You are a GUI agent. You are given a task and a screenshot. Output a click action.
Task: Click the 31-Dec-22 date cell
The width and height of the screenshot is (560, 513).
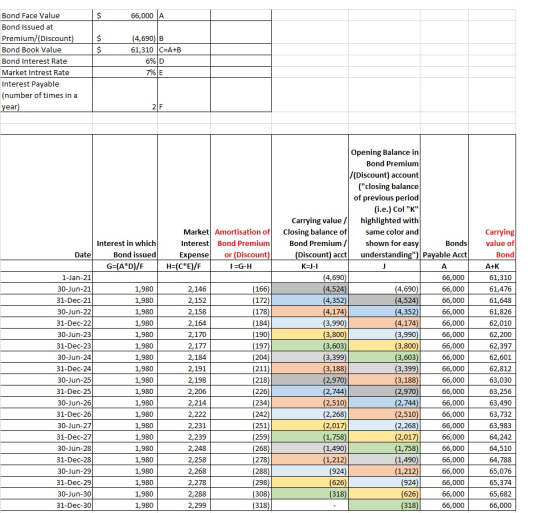[x=46, y=323]
